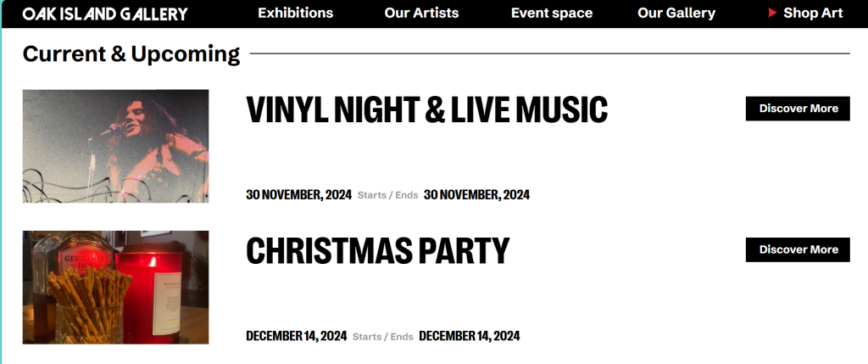Click the Christmas Party end date
This screenshot has height=364, width=868.
469,336
